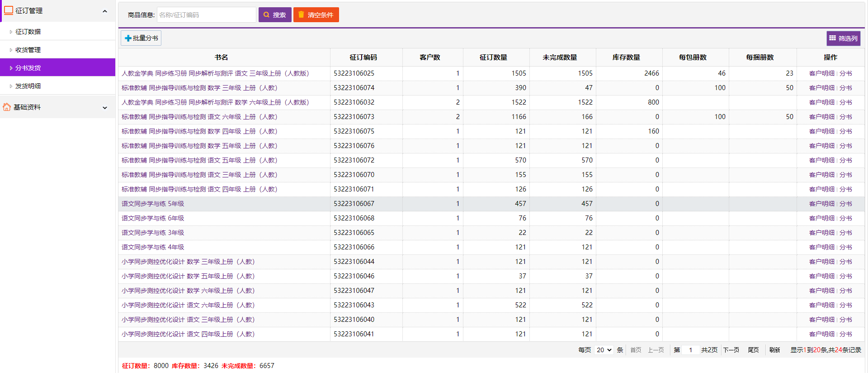The height and width of the screenshot is (373, 868).
Task: Open 收货管理 in the sidebar
Action: click(57, 50)
